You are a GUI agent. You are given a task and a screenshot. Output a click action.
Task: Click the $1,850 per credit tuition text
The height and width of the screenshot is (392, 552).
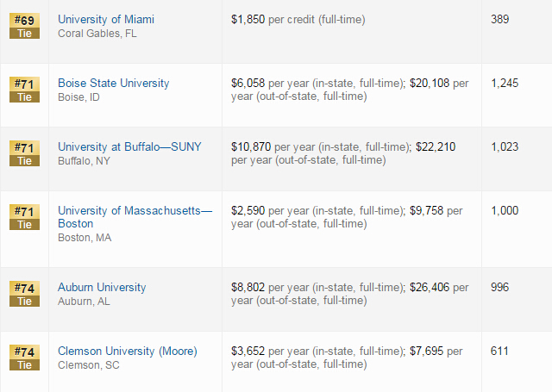298,19
